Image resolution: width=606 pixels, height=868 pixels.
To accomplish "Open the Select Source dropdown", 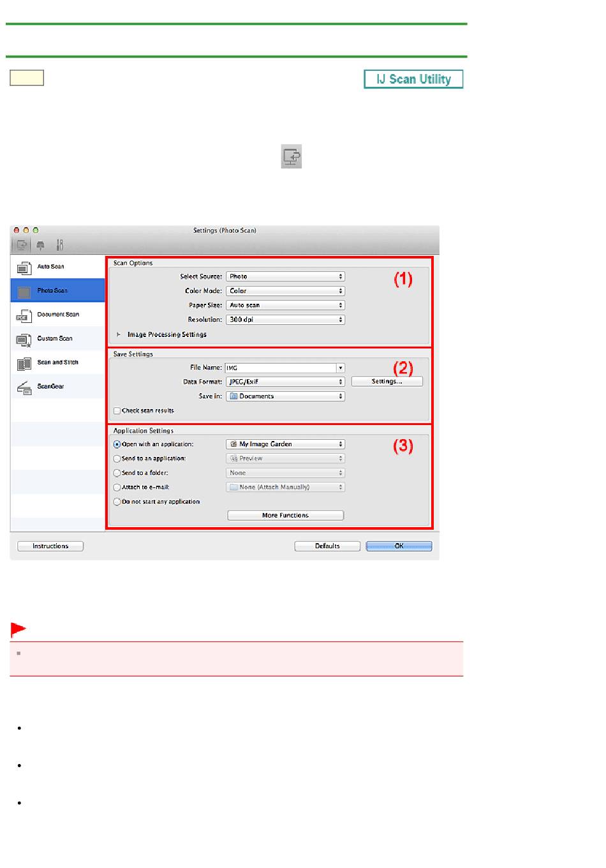I will [285, 276].
